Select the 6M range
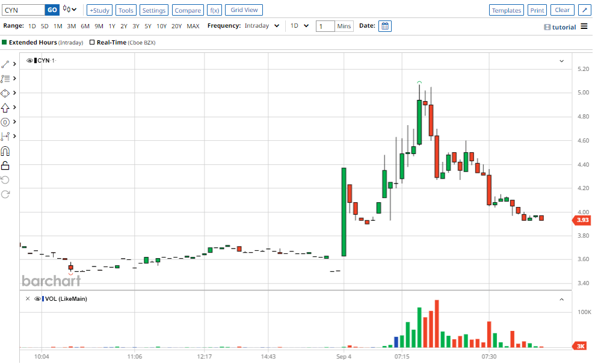The width and height of the screenshot is (598, 364). [x=85, y=26]
